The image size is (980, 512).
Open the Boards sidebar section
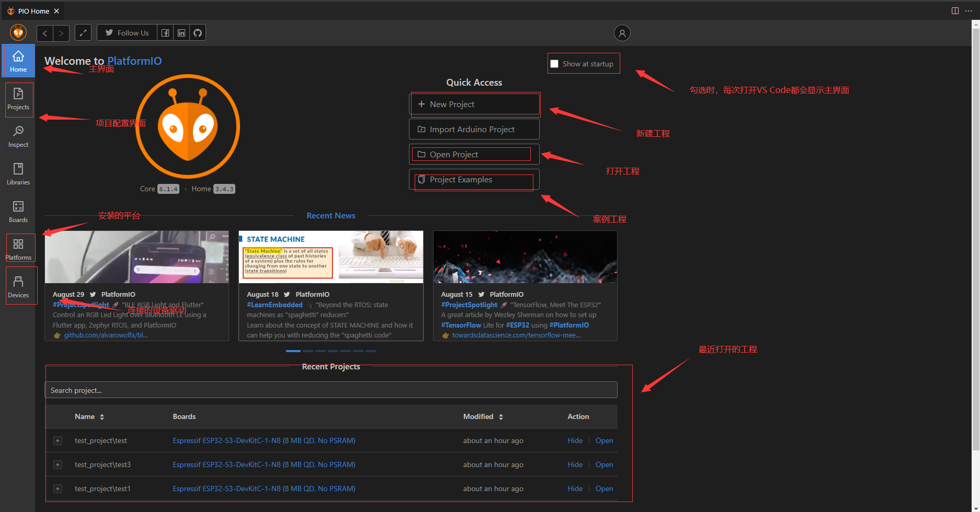click(x=18, y=212)
